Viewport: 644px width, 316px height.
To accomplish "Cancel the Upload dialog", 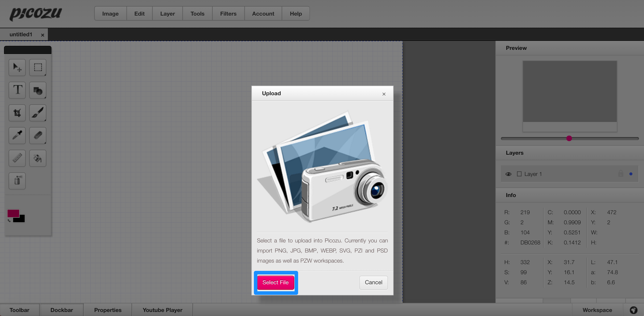I will [x=373, y=282].
